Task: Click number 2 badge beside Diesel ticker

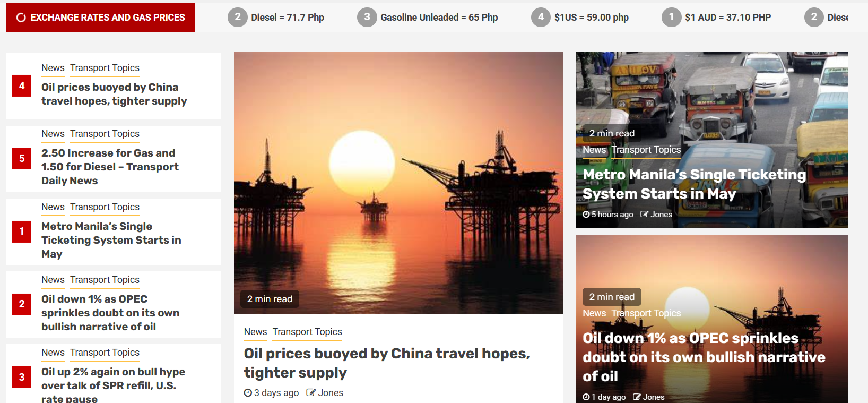Action: pos(238,18)
